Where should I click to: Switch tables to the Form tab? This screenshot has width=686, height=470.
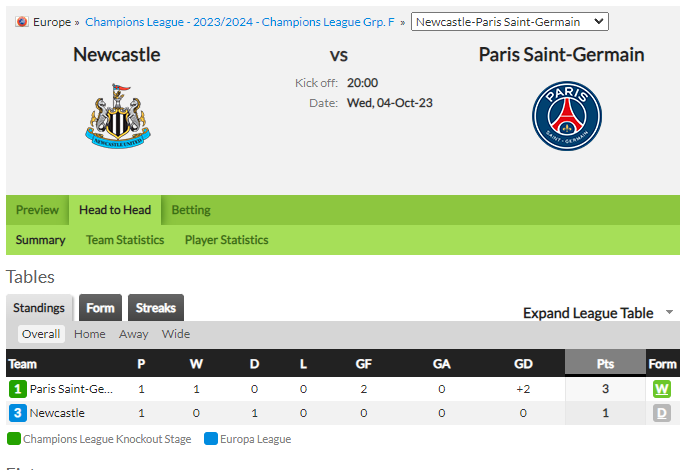(100, 308)
